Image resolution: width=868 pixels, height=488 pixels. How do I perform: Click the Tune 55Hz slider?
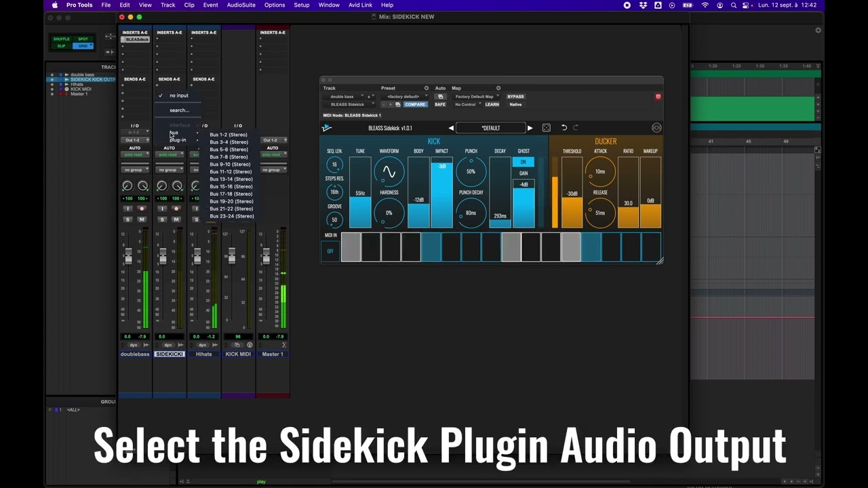(x=360, y=192)
